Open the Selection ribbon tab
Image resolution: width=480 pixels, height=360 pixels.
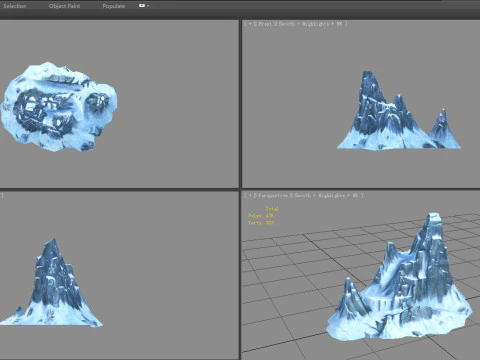[15, 6]
